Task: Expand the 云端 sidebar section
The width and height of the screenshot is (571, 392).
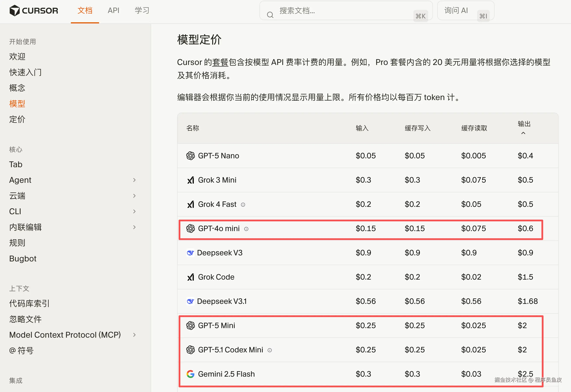Action: [x=134, y=196]
